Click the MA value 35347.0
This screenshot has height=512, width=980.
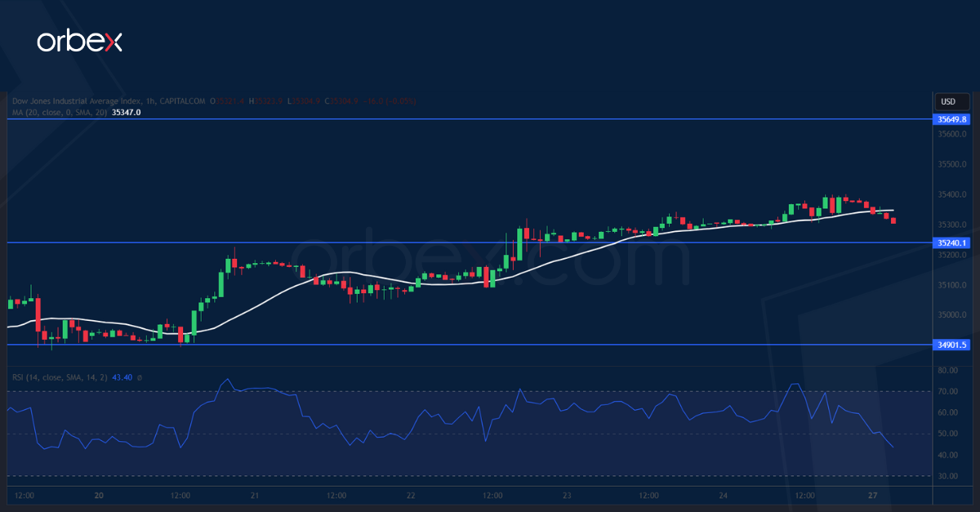pos(126,112)
